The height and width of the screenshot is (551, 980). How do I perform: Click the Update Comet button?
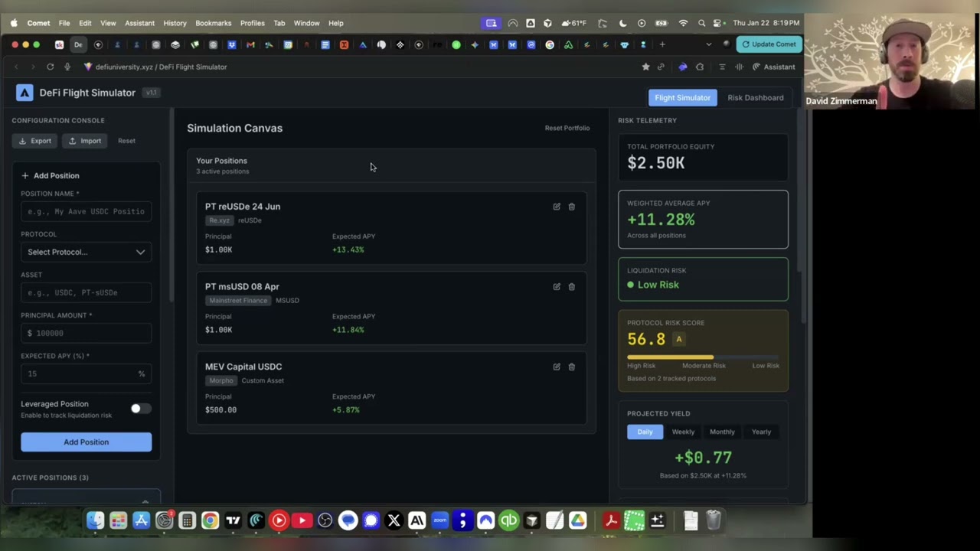(x=769, y=44)
